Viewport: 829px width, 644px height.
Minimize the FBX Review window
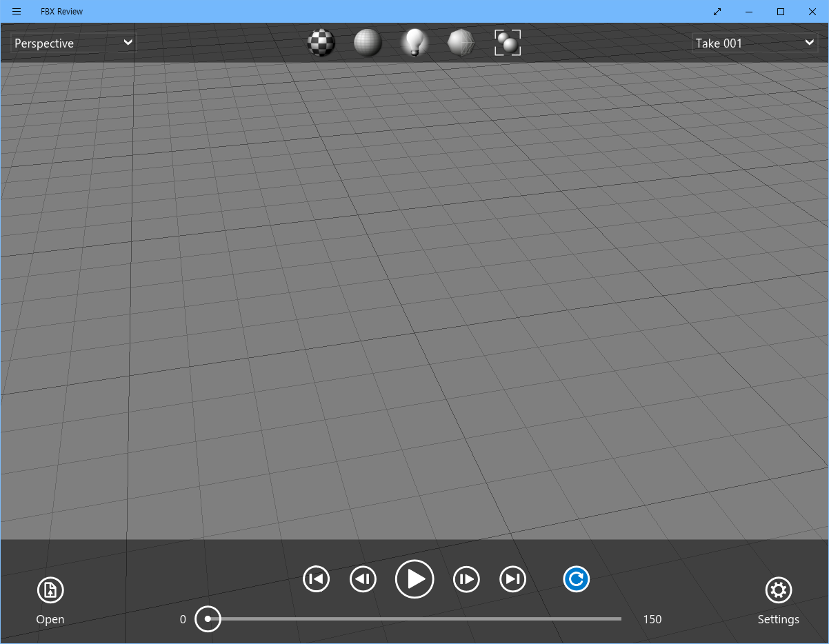pyautogui.click(x=749, y=11)
